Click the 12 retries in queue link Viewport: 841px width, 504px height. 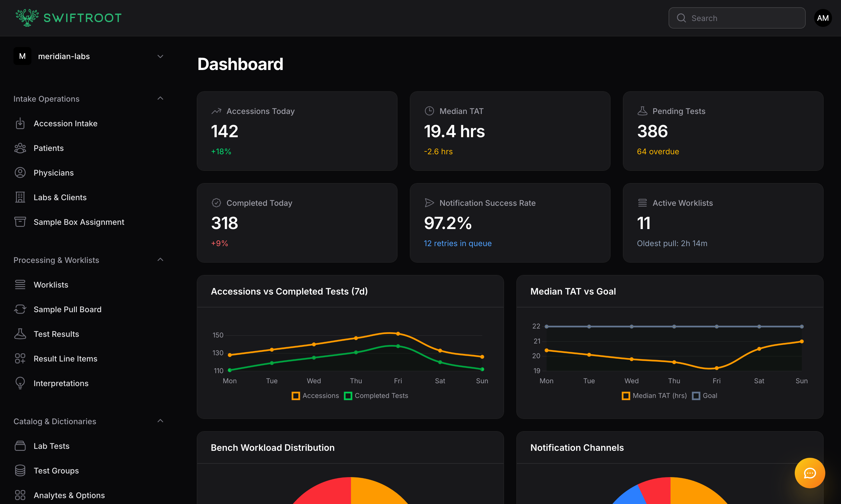[458, 243]
